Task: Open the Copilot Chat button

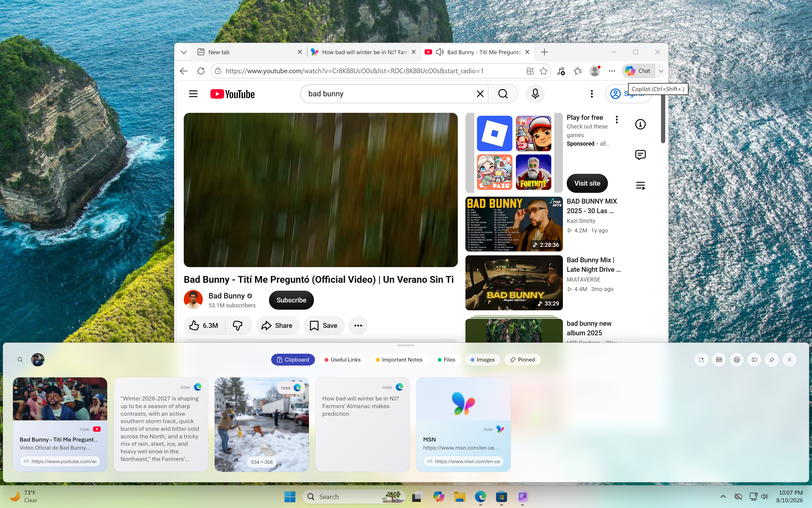Action: [638, 71]
